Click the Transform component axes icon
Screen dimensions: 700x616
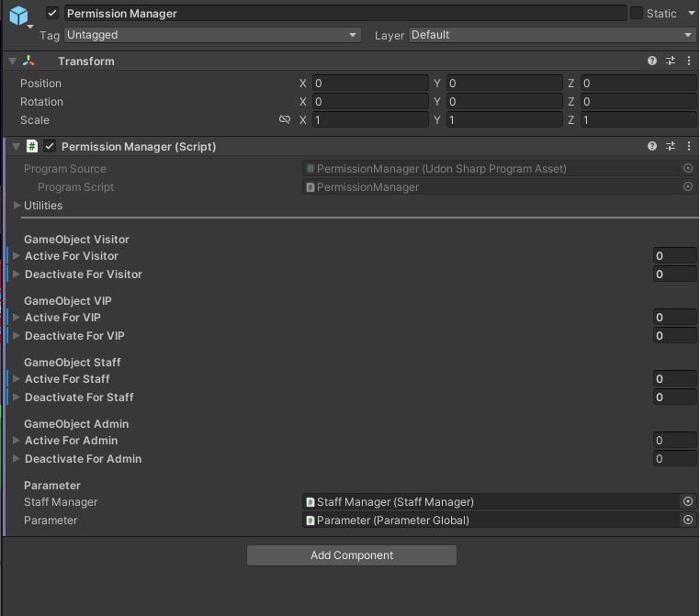click(28, 61)
